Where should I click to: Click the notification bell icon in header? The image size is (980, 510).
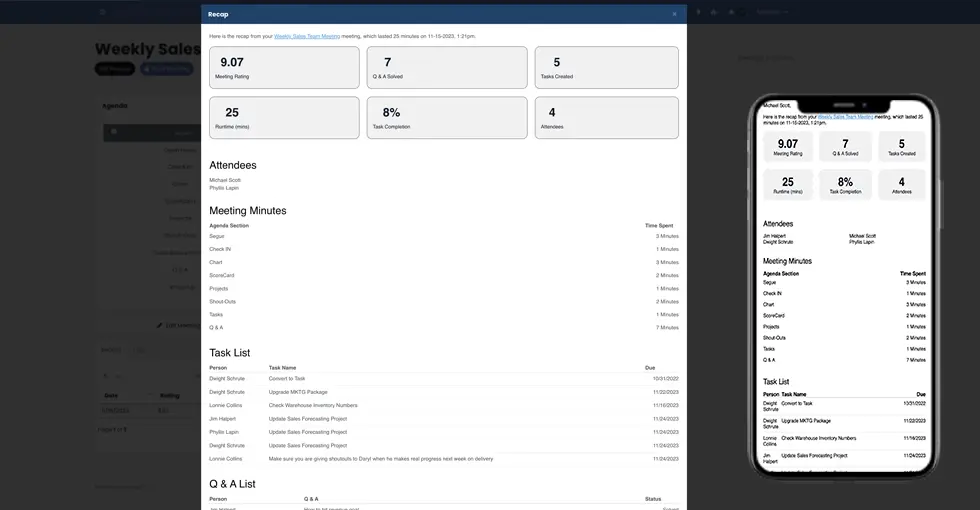click(x=731, y=12)
